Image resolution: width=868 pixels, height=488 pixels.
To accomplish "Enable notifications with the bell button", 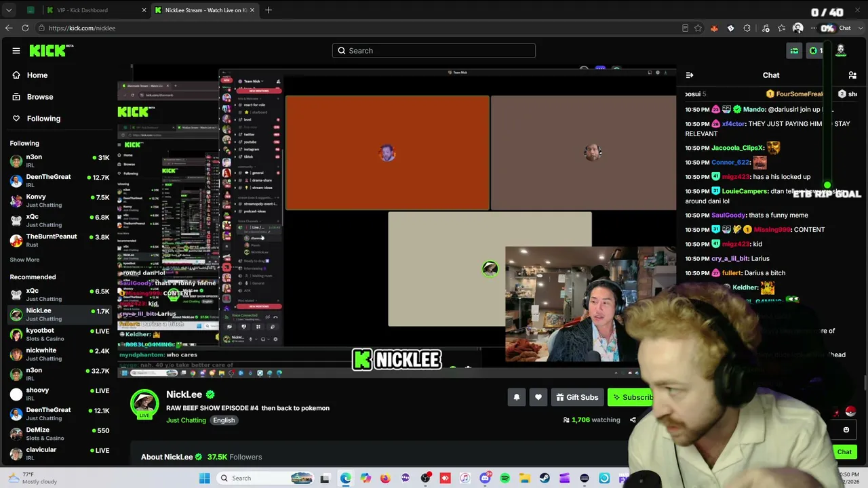I will click(x=517, y=397).
